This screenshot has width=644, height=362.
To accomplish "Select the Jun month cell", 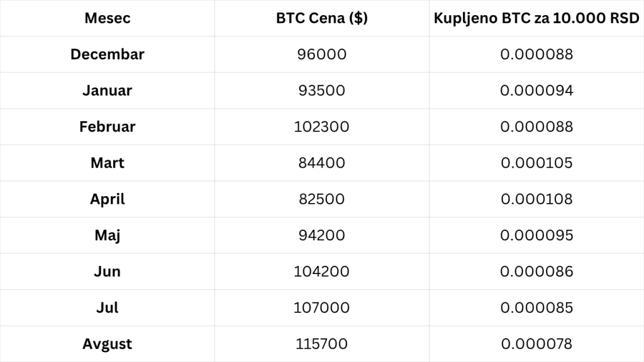I will point(107,271).
